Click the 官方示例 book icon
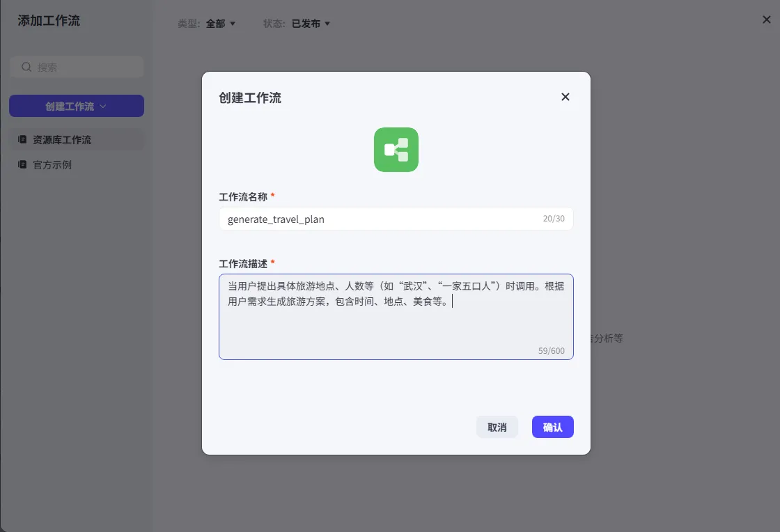The height and width of the screenshot is (532, 780). (22, 164)
